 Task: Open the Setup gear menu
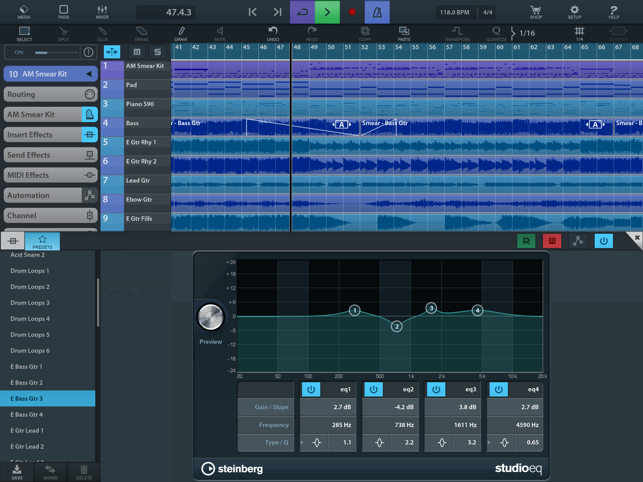point(574,12)
